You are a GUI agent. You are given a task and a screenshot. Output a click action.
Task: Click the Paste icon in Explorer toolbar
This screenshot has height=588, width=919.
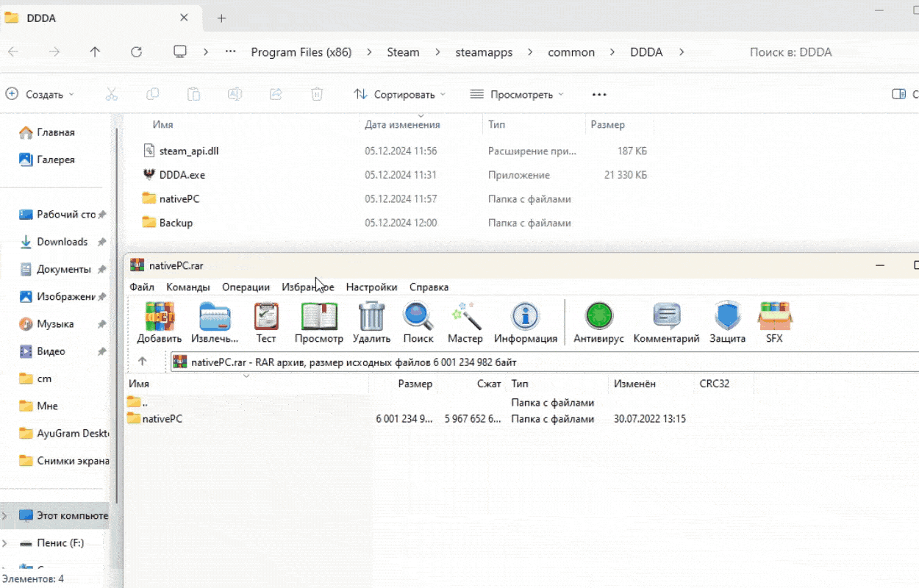point(194,94)
